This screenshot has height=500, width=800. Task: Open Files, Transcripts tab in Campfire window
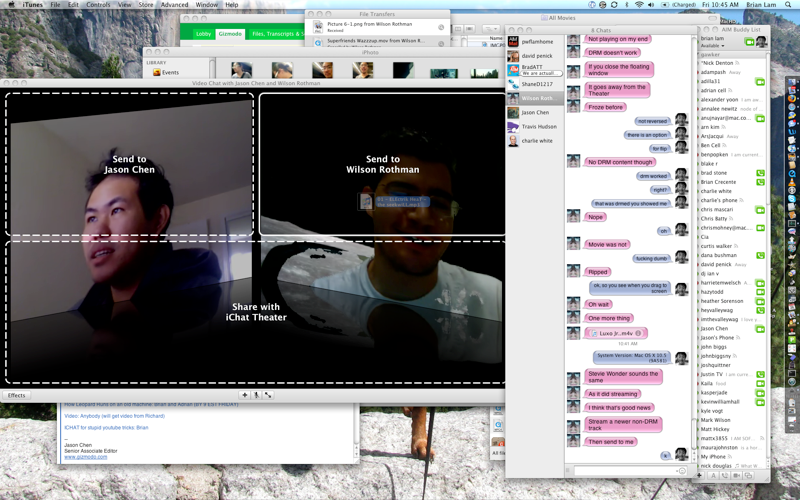click(276, 34)
